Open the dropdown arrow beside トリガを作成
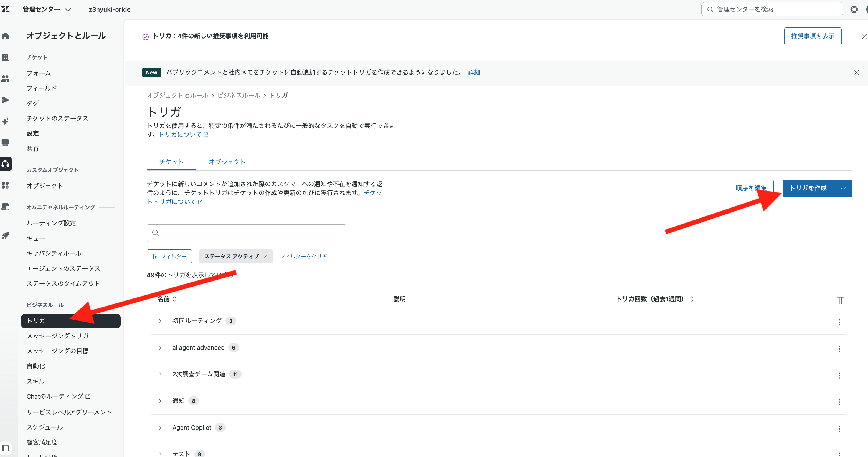 tap(843, 188)
